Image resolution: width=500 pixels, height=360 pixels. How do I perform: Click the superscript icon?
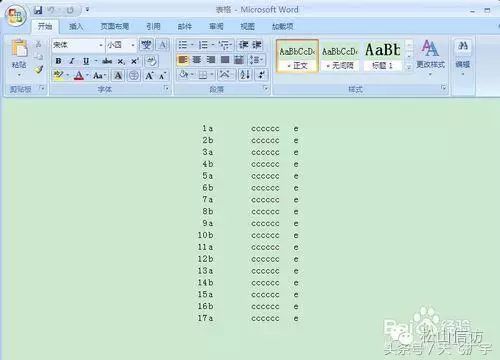point(134,61)
